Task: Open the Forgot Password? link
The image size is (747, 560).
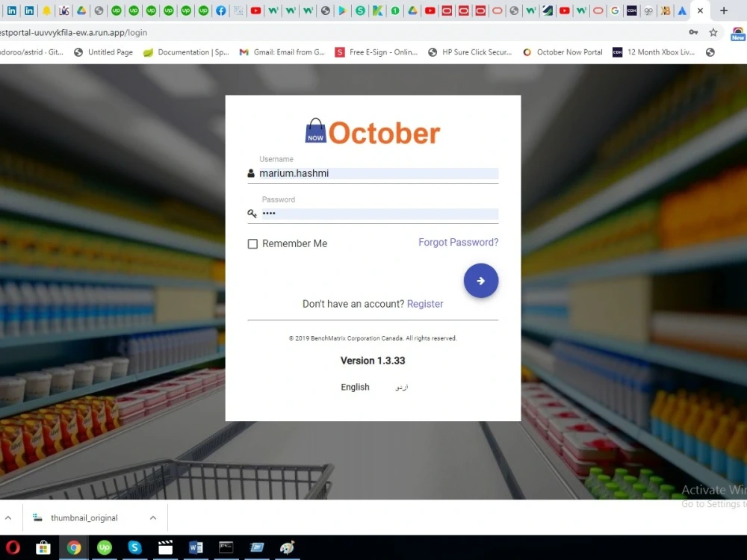Action: [459, 243]
